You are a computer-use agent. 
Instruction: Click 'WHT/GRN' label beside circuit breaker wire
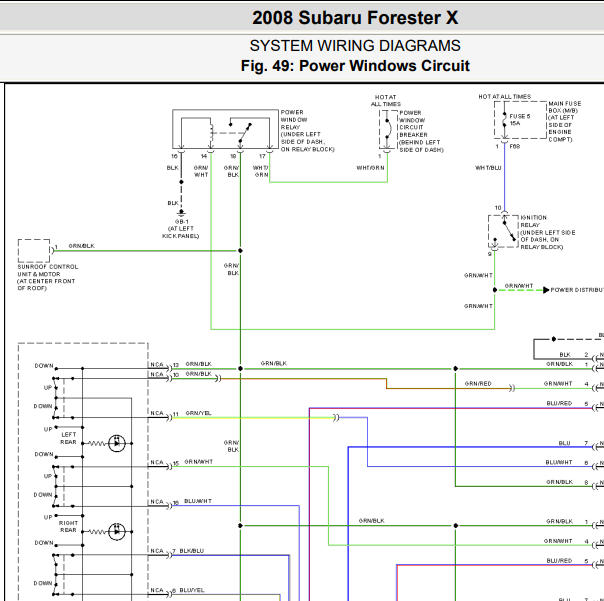pos(370,168)
